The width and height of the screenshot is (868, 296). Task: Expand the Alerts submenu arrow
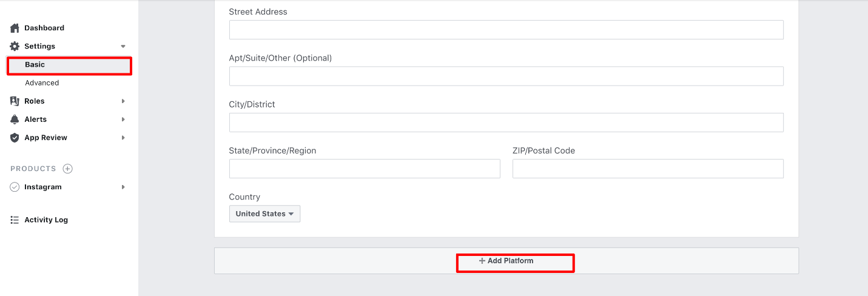[x=123, y=119]
